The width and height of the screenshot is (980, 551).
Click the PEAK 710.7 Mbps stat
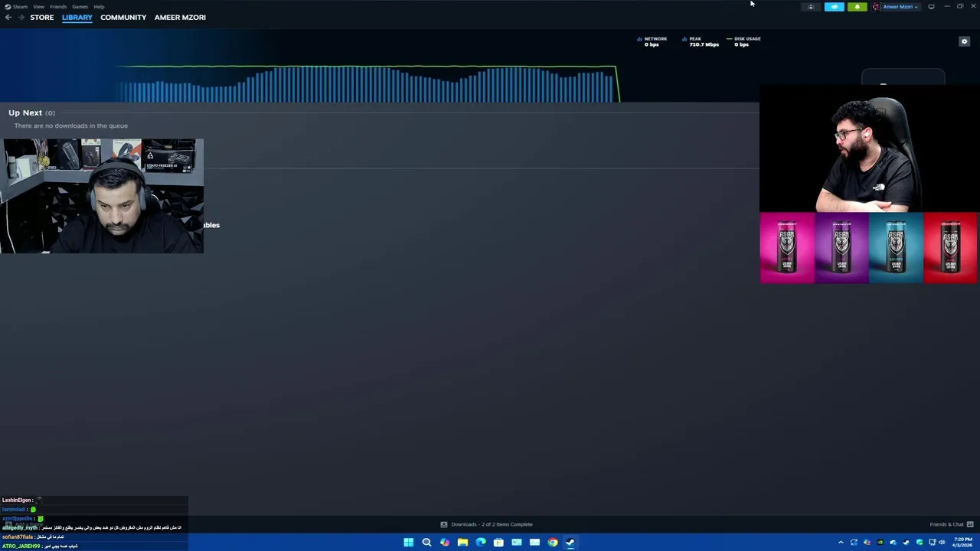click(x=701, y=41)
